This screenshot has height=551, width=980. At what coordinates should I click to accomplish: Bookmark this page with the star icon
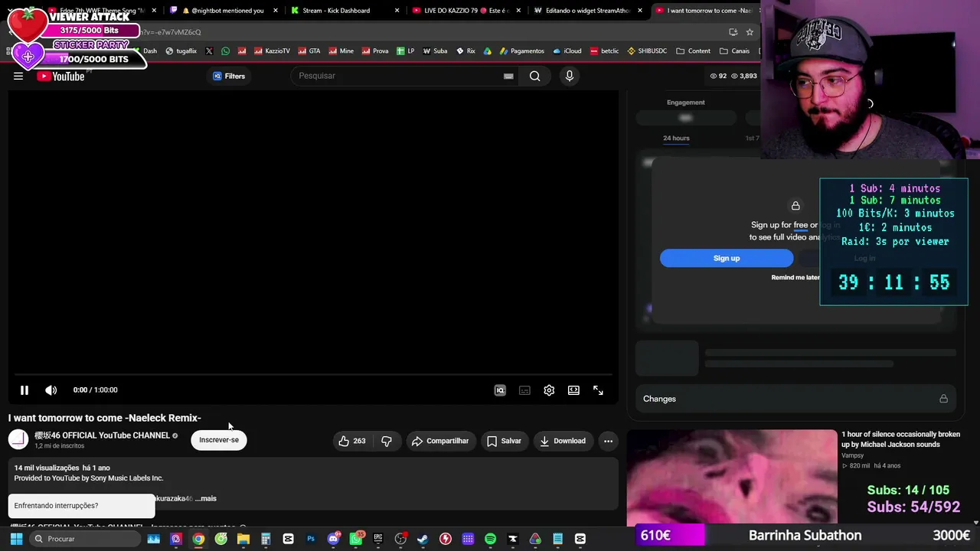[x=750, y=32]
